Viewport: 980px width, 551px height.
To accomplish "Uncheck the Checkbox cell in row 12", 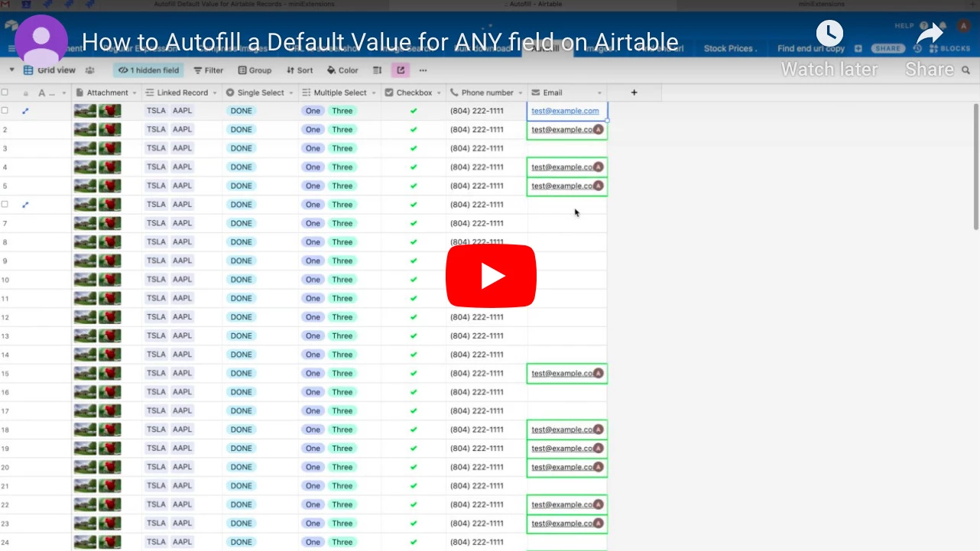I will click(x=414, y=317).
